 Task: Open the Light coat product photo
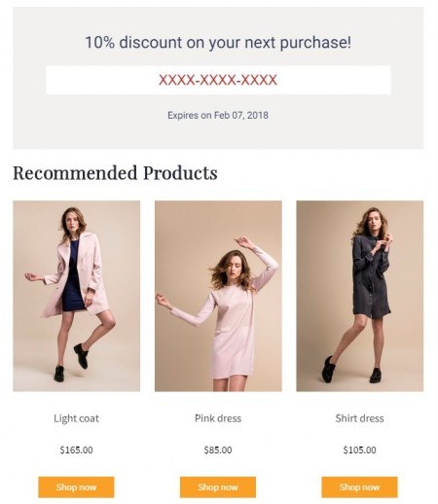[77, 296]
